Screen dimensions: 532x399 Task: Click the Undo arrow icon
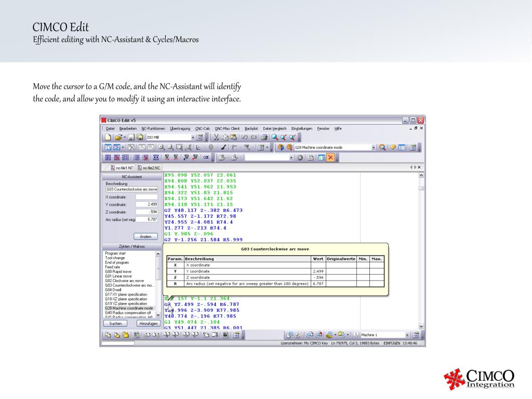[x=244, y=137]
